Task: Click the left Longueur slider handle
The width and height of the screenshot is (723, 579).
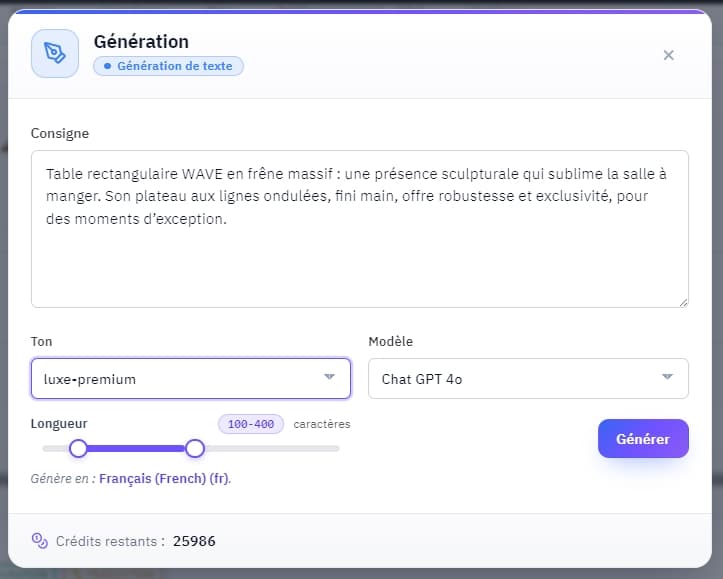Action: point(78,448)
